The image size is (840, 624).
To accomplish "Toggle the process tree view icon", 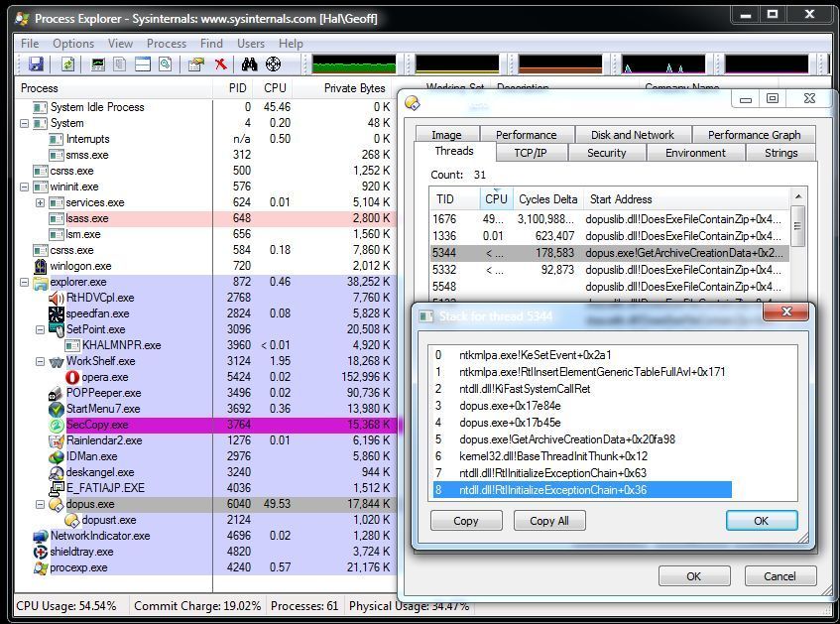I will 120,64.
